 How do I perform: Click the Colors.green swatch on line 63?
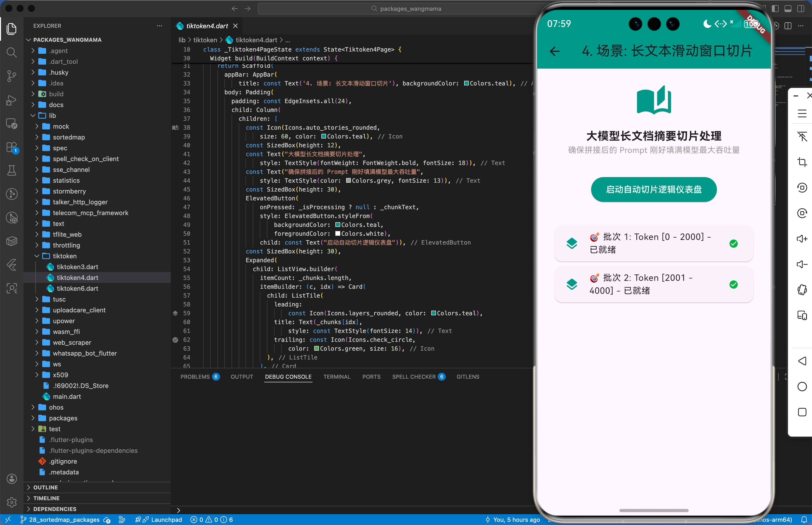(316, 348)
